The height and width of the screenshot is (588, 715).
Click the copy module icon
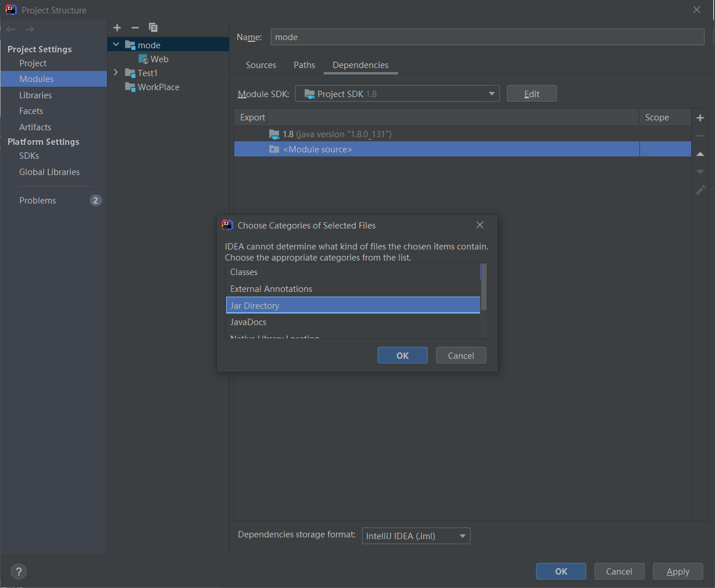click(x=153, y=27)
